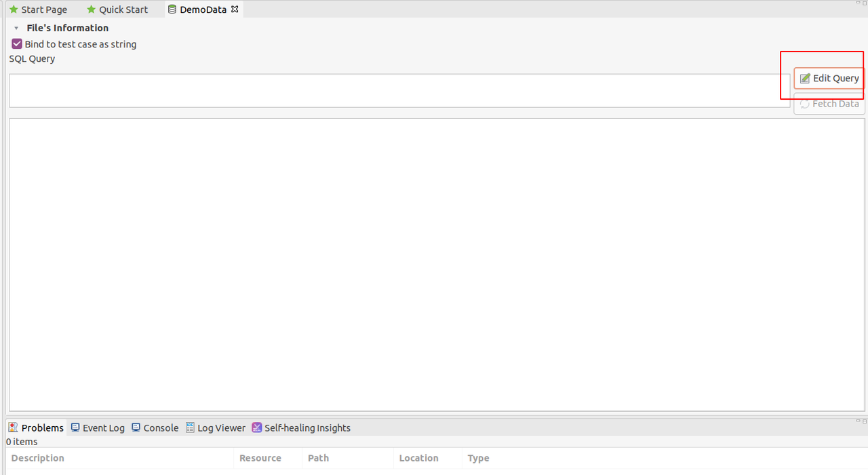Viewport: 868px width, 475px height.
Task: Focus the SQL Query text box
Action: (x=399, y=90)
